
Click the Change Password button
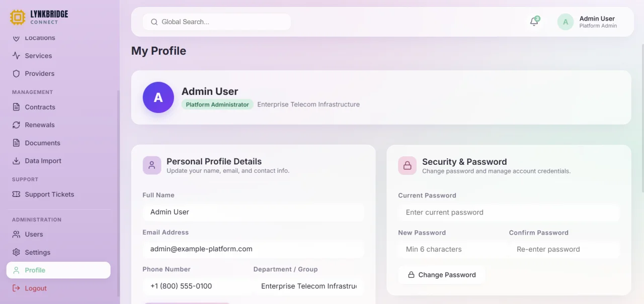point(442,275)
